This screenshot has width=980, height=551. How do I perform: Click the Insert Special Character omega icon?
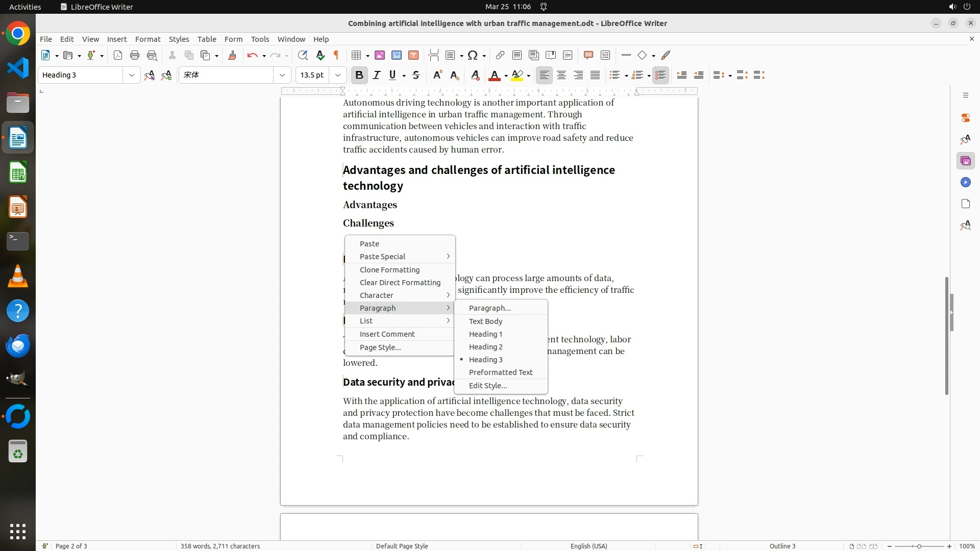pos(473,55)
